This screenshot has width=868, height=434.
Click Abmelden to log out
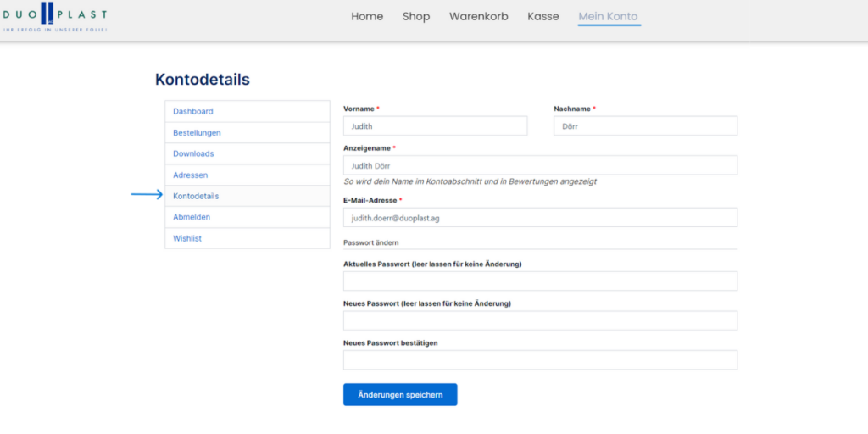pos(248,217)
